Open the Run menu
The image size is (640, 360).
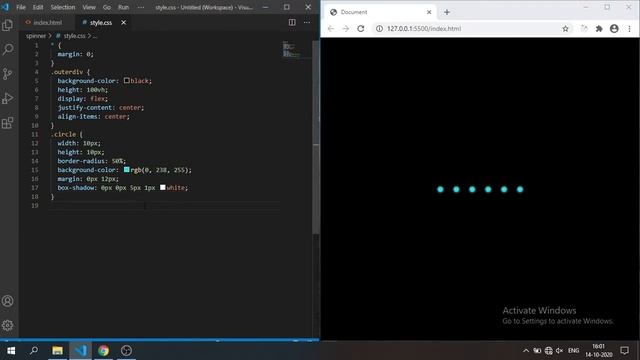click(123, 7)
